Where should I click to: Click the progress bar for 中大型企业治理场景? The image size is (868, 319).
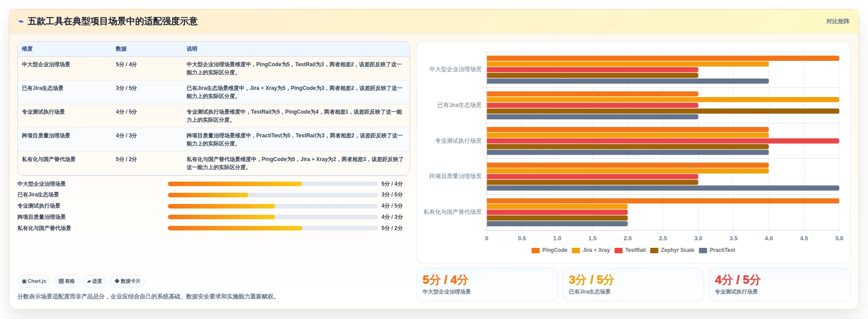(273, 184)
